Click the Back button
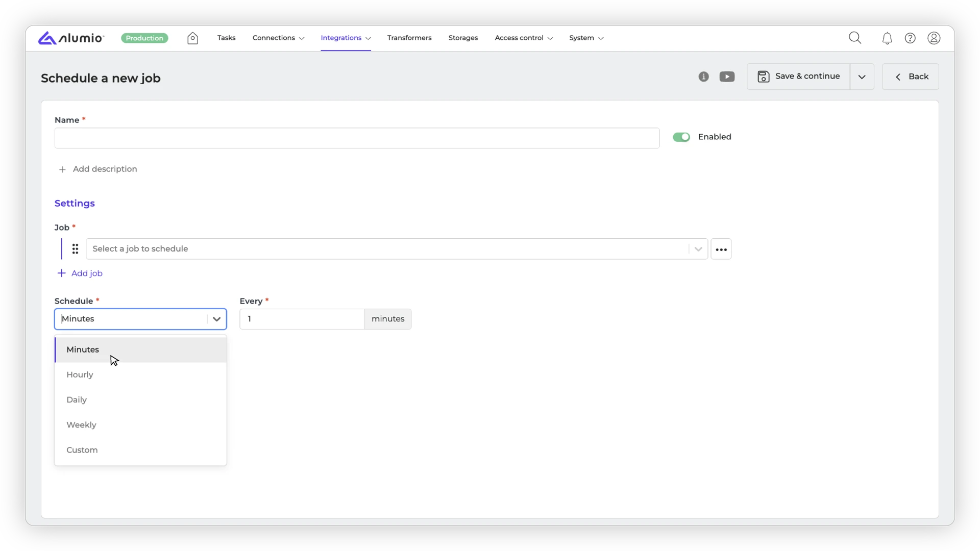Screen dimensions: 980x551 [910, 77]
